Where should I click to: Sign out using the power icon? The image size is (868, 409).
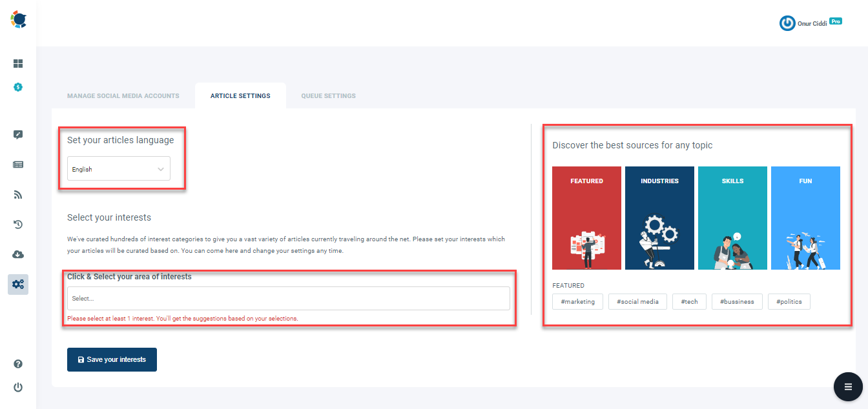click(17, 387)
